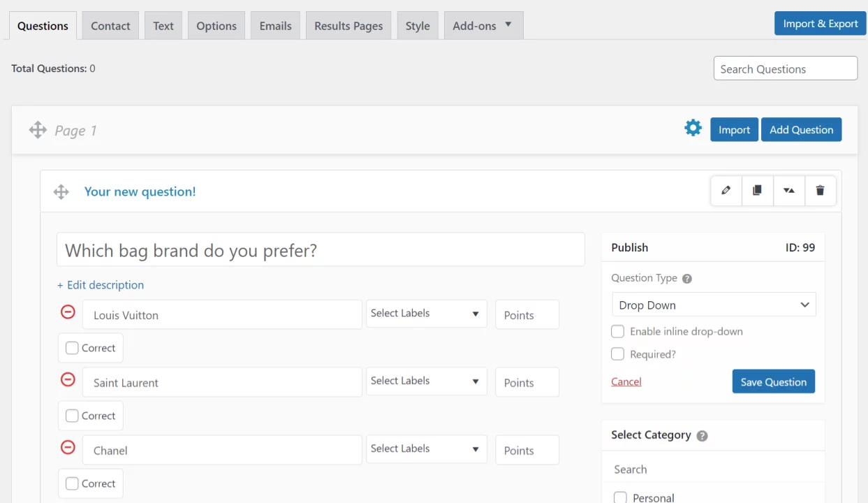The image size is (868, 503).
Task: Click the Save Question button
Action: click(773, 381)
